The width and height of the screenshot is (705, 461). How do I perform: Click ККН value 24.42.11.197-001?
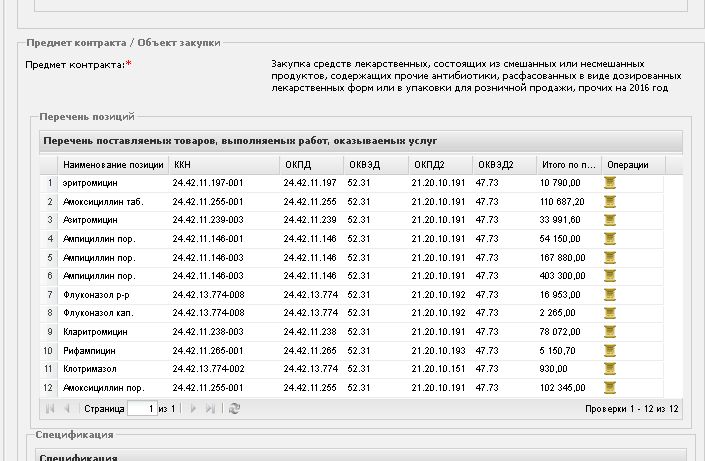(208, 183)
